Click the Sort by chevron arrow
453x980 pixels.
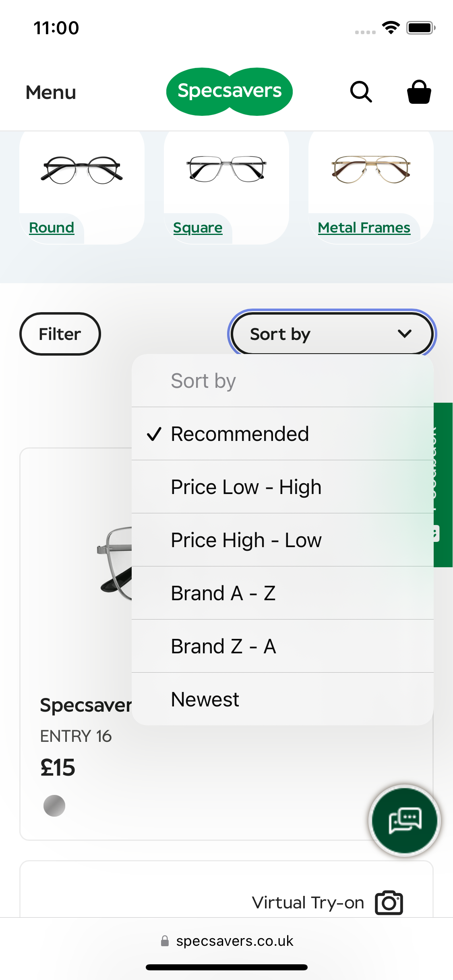point(404,334)
